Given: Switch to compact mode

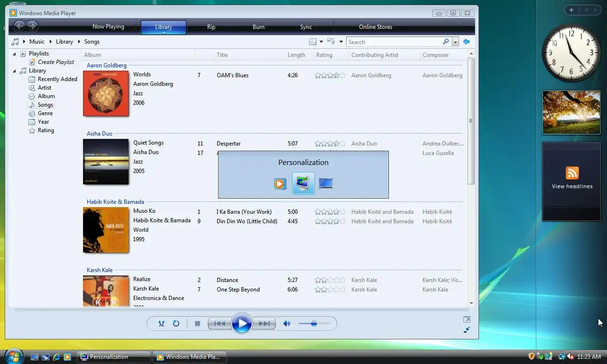Looking at the screenshot, I should tap(467, 329).
